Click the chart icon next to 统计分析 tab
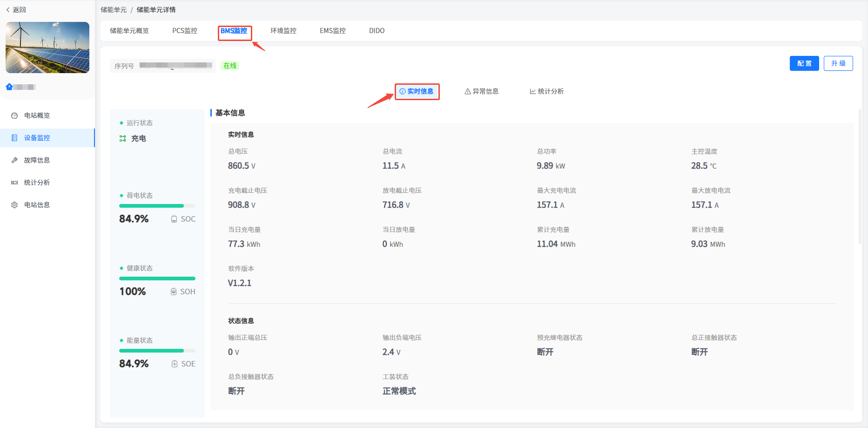The height and width of the screenshot is (428, 868). pyautogui.click(x=532, y=92)
